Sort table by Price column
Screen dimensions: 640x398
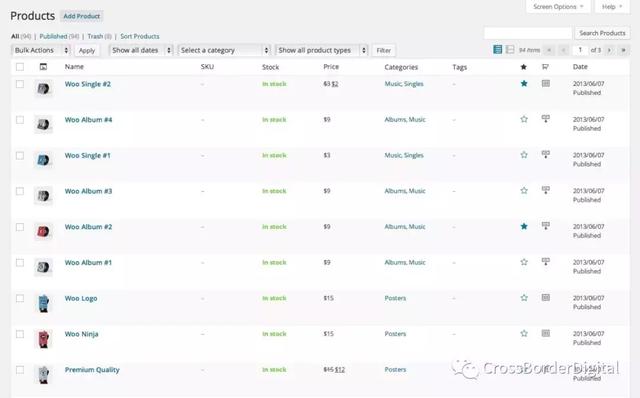coord(331,67)
